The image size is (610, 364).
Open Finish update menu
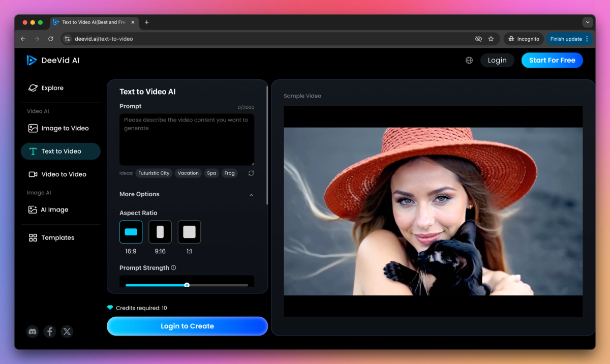(569, 39)
